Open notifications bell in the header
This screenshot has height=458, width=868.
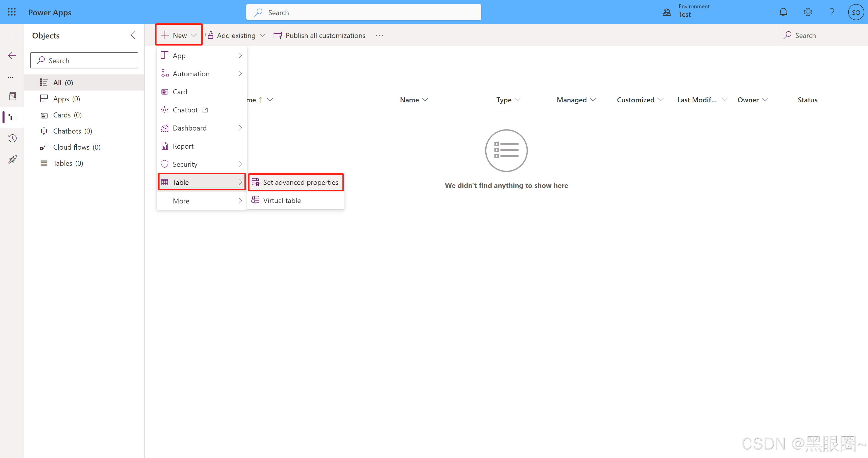click(x=783, y=12)
